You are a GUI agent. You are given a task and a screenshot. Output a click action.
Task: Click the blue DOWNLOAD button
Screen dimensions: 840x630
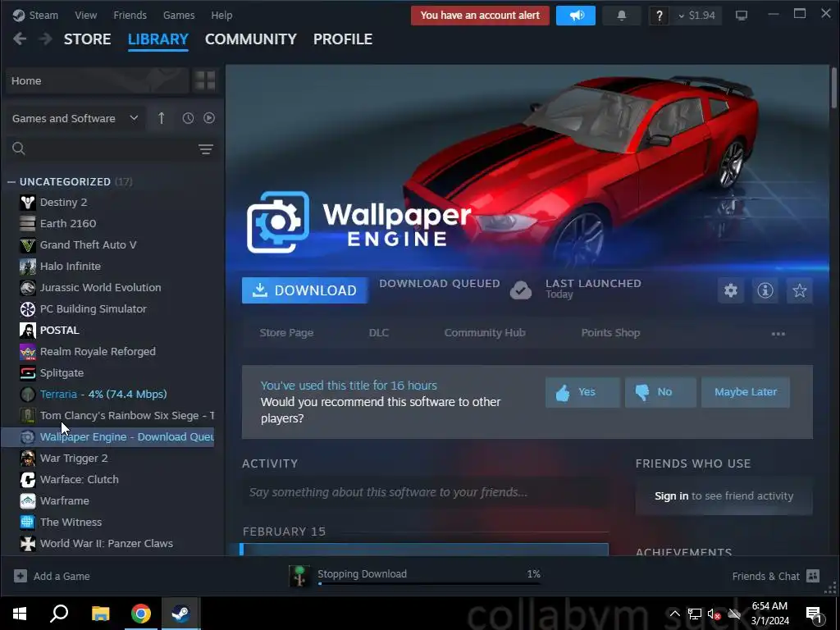305,290
